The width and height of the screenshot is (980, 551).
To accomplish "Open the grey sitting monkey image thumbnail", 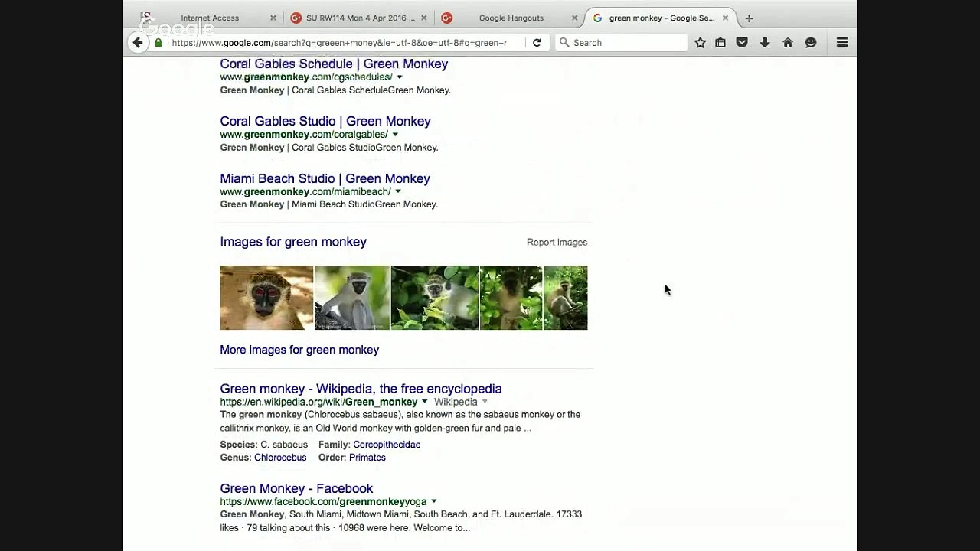I will (352, 298).
